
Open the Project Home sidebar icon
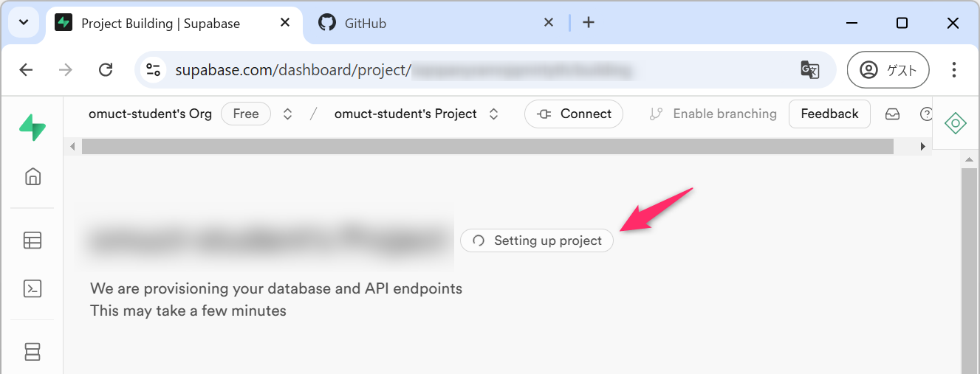pos(32,176)
